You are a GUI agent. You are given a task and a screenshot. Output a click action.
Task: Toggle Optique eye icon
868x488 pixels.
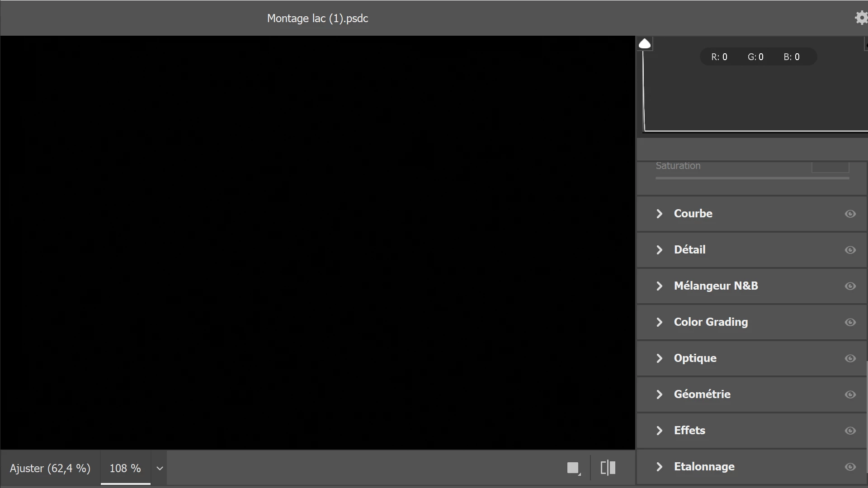tap(850, 358)
